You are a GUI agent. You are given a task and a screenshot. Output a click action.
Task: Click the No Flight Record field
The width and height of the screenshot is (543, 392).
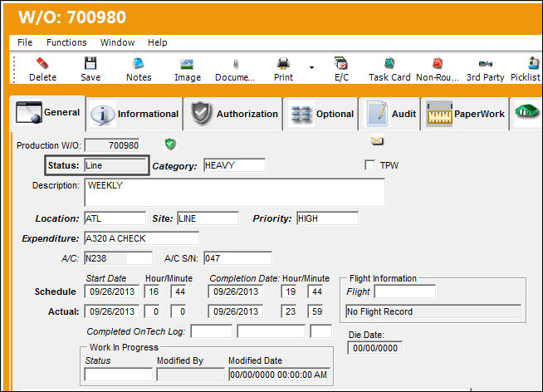tap(433, 311)
